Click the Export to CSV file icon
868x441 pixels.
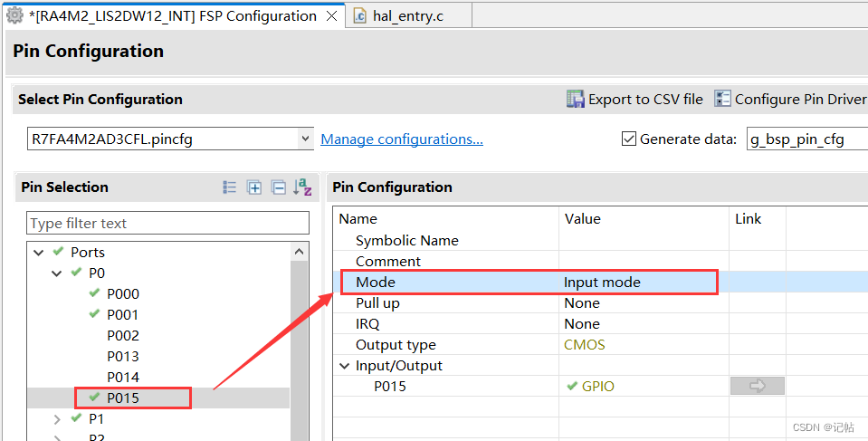pyautogui.click(x=575, y=99)
